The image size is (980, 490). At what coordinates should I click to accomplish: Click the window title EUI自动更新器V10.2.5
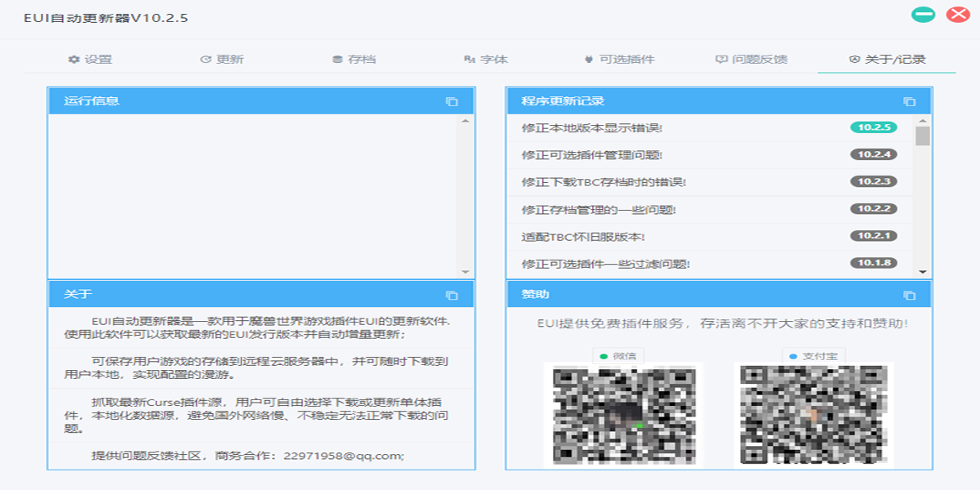tap(106, 17)
